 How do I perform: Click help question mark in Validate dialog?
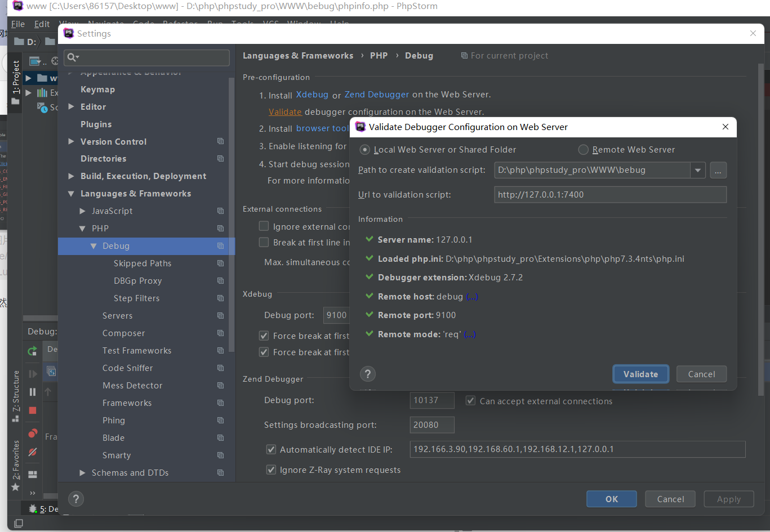point(368,374)
